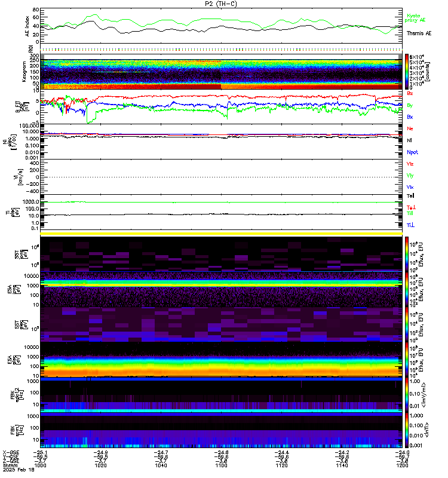Click the 1020 time axis label
448x478 pixels.
coord(100,465)
